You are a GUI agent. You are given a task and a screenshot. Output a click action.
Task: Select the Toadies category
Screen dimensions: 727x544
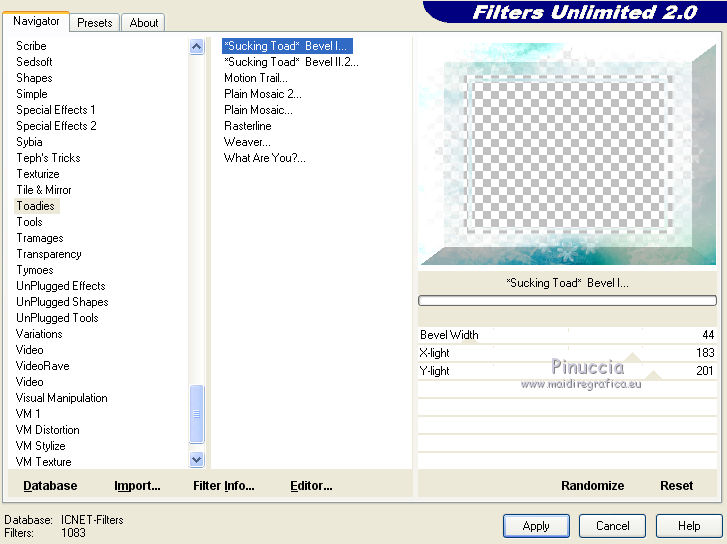[x=36, y=206]
